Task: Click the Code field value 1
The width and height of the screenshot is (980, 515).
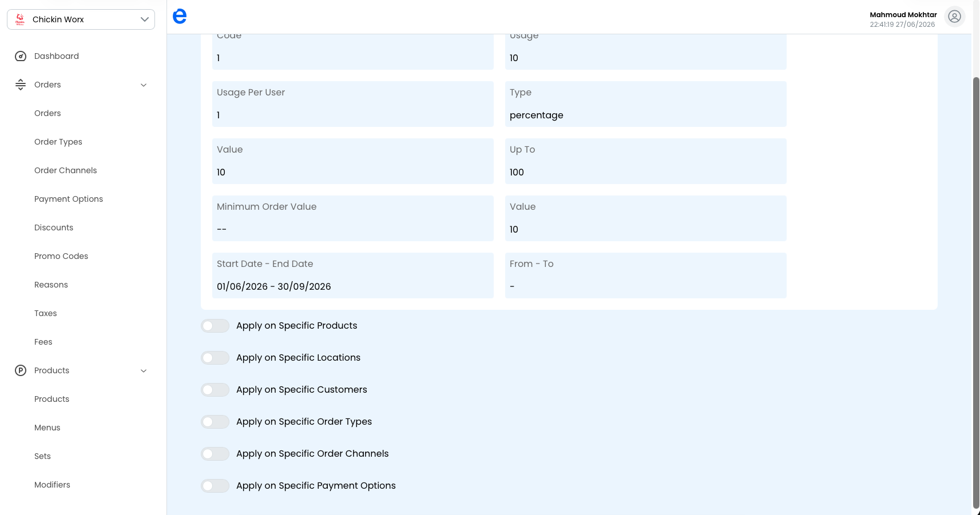Action: tap(219, 58)
